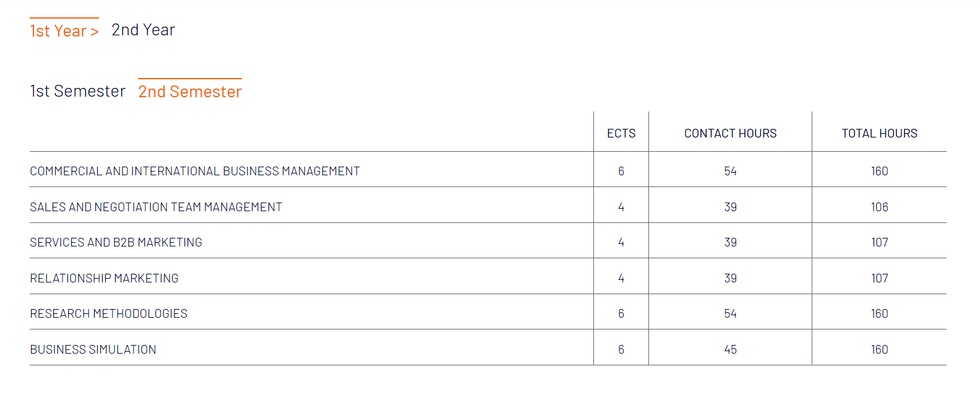Viewport: 980px width, 397px height.
Task: Select the 1st Semester tab
Action: click(78, 91)
